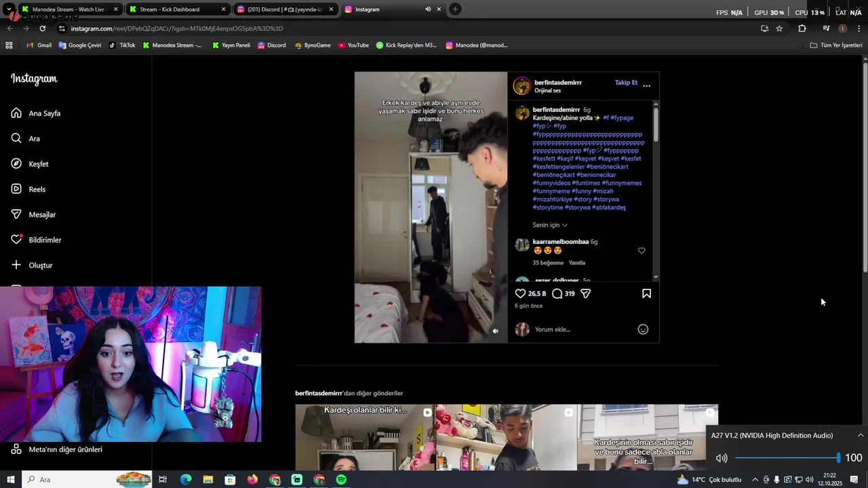Open the Ara search panel

26,138
